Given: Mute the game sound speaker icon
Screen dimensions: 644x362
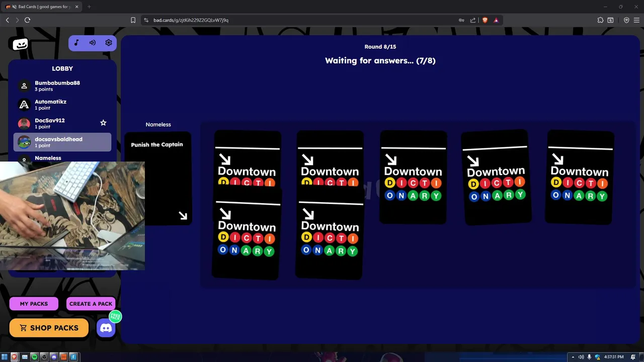Looking at the screenshot, I should [93, 43].
